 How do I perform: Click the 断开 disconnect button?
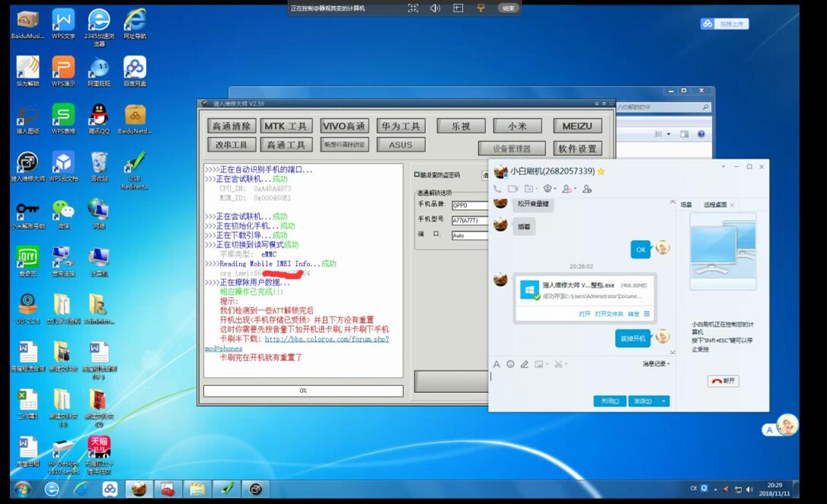[723, 381]
